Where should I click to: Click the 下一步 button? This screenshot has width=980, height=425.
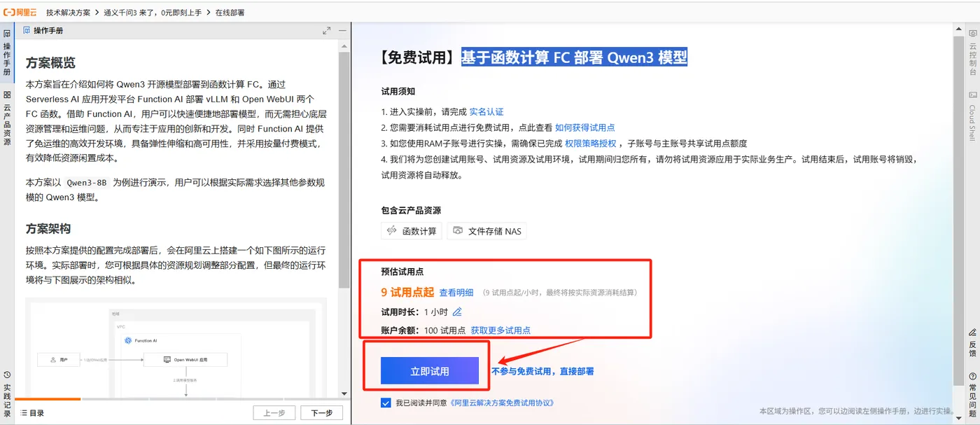coord(321,413)
